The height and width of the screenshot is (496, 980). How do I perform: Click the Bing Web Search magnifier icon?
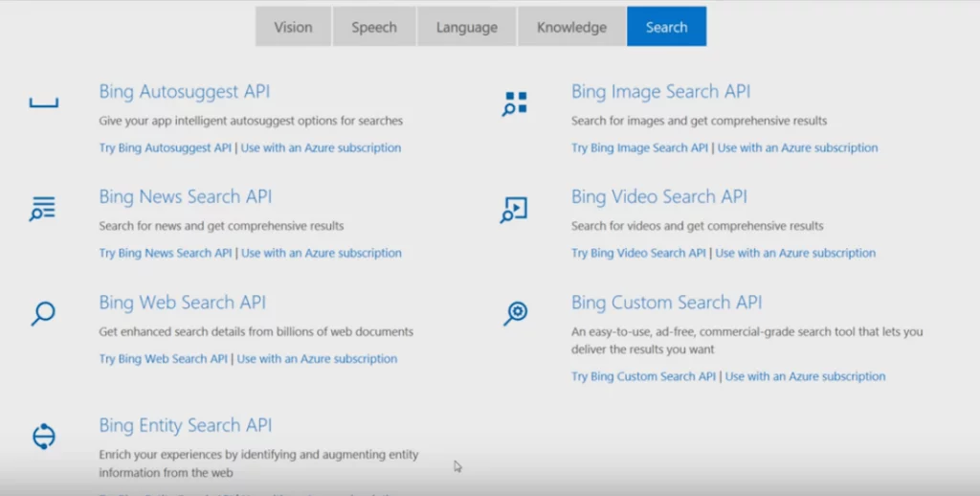pos(43,313)
